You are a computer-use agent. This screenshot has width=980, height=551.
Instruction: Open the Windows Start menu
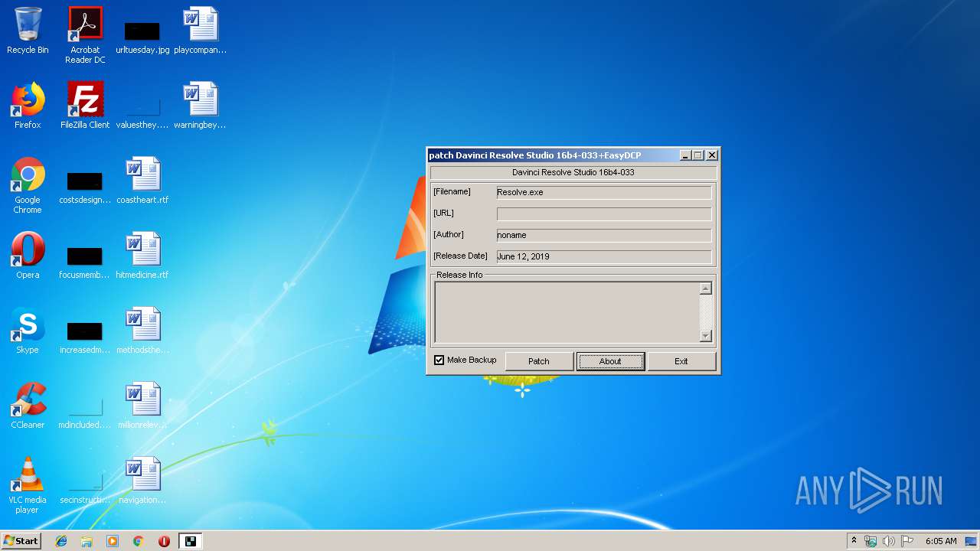pyautogui.click(x=21, y=541)
